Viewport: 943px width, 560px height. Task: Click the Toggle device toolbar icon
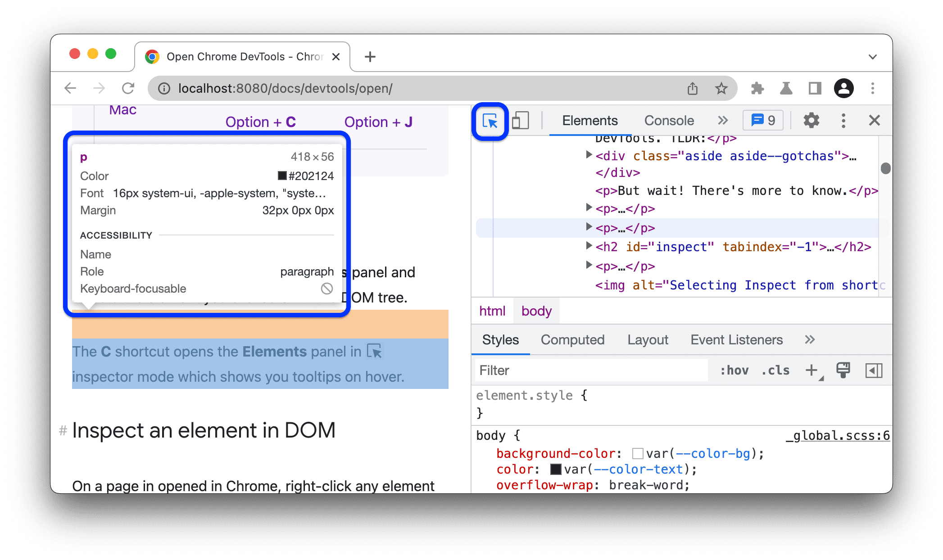click(x=521, y=121)
